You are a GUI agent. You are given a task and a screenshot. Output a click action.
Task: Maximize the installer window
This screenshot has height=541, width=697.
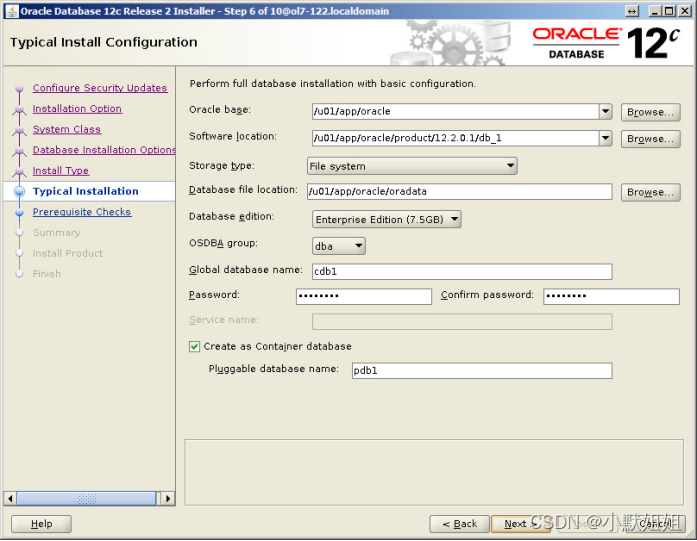669,11
